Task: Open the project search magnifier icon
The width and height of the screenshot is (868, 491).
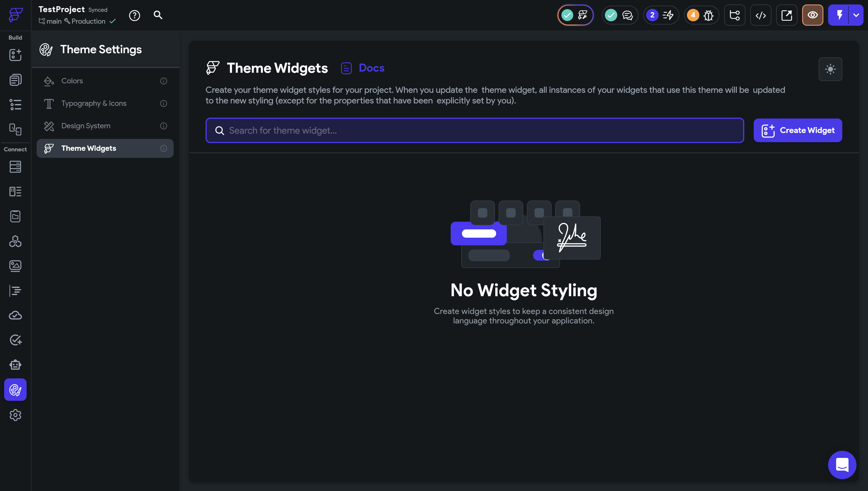Action: (158, 15)
